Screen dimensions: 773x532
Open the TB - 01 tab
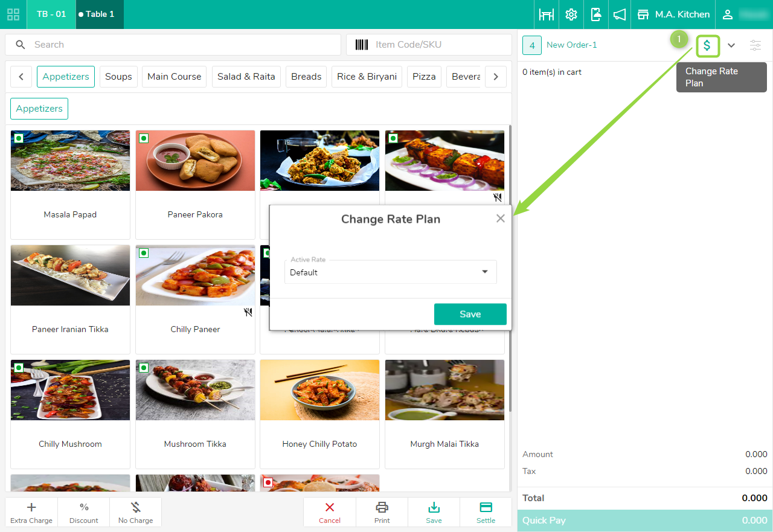51,14
